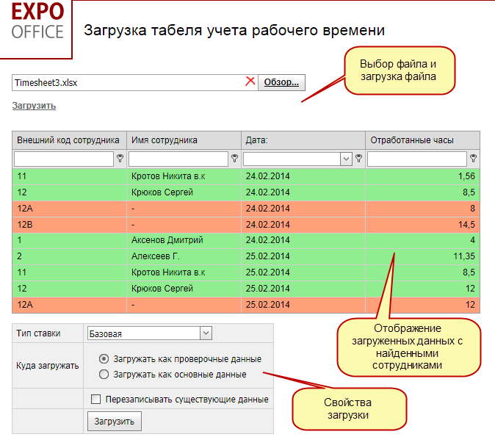Sort by 'Внешний код сотрудника' column header

(x=68, y=140)
